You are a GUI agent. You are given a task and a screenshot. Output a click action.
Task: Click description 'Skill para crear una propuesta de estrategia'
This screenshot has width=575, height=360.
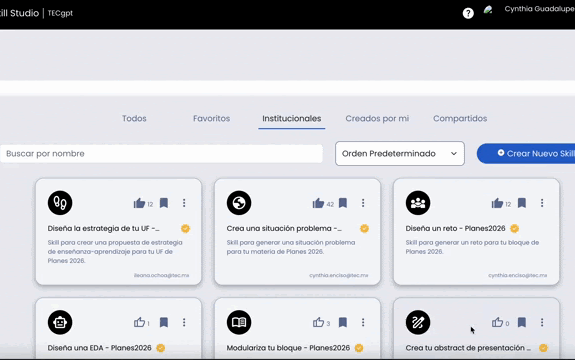115,251
